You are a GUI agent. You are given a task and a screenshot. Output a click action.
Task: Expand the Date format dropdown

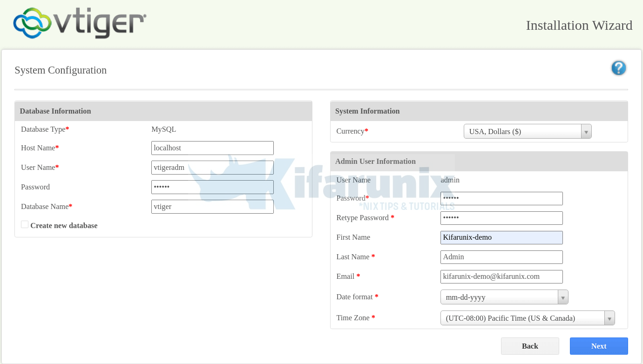coord(562,297)
